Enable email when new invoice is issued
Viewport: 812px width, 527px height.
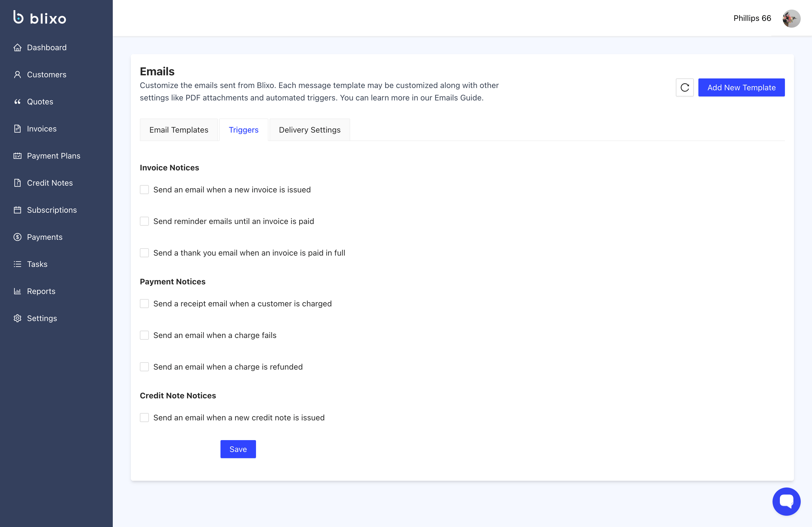[144, 190]
